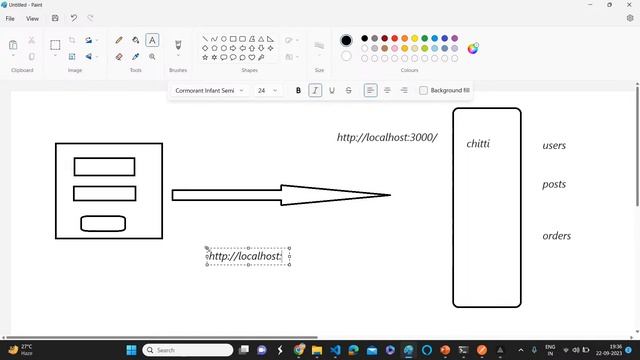
Task: Click the horizontal canvas scrollbar
Action: click(162, 338)
